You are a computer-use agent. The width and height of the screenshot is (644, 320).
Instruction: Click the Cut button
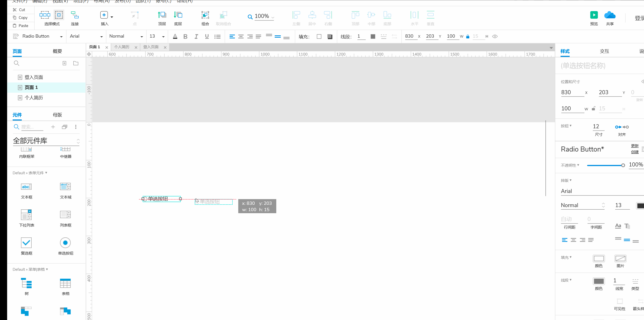(19, 10)
